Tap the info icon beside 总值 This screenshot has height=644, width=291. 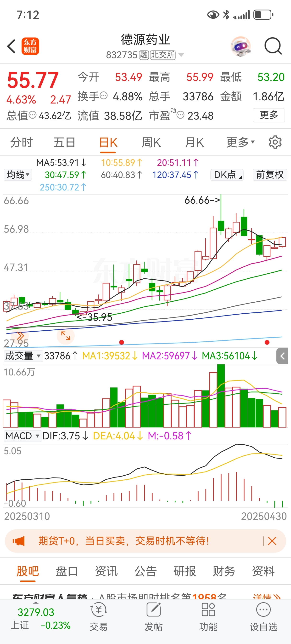coord(33,115)
